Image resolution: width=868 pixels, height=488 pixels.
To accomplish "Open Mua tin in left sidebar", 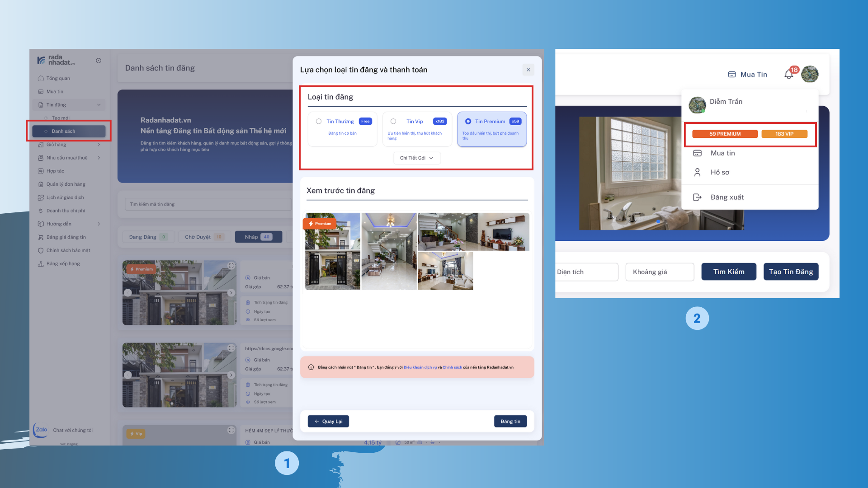I will point(55,91).
